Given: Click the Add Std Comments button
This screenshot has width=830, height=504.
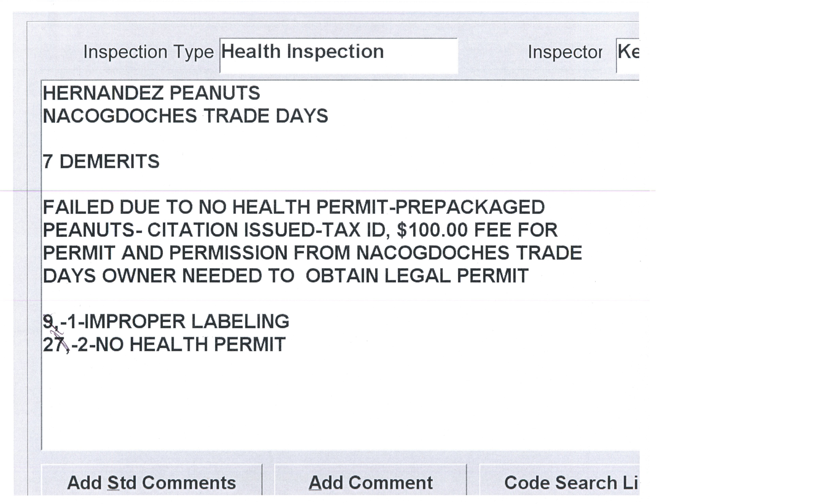Looking at the screenshot, I should tap(151, 482).
